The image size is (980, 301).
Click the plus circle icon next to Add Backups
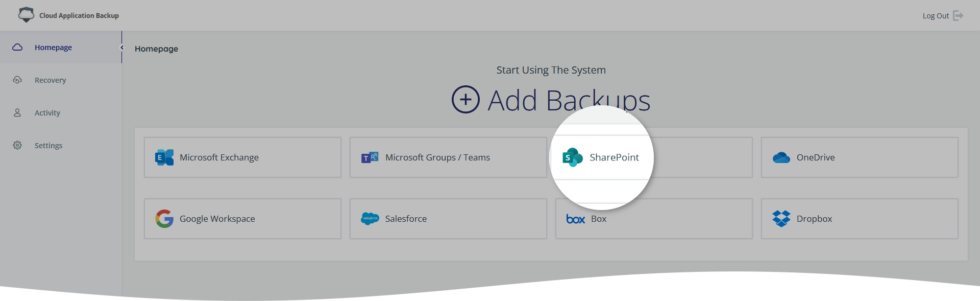pos(465,99)
